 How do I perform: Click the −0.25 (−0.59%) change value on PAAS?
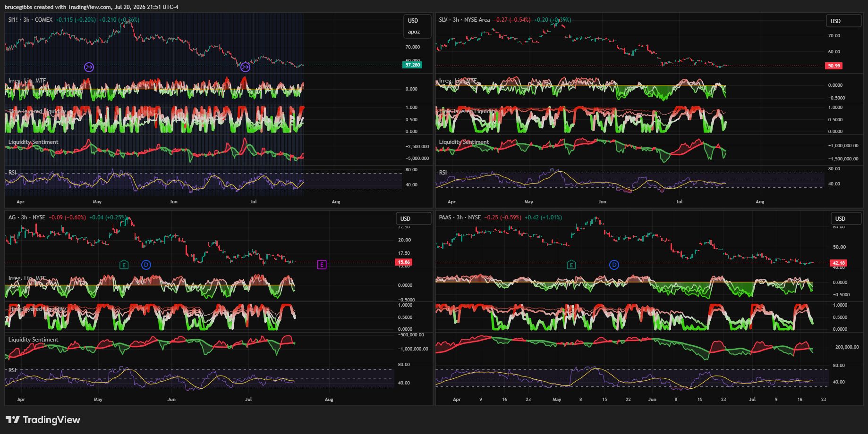click(503, 217)
